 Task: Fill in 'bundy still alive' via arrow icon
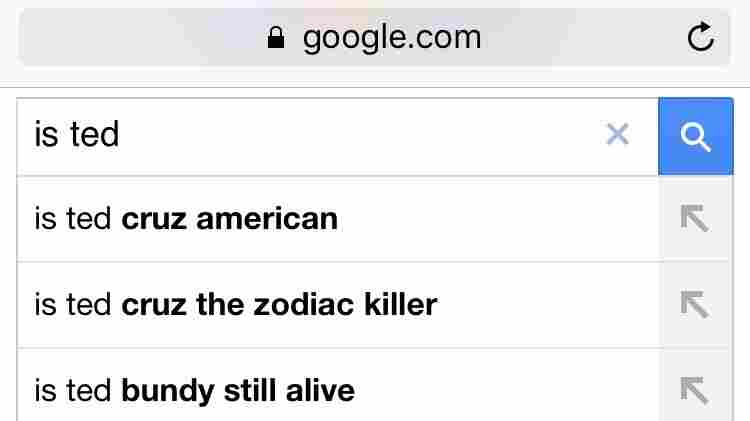tap(695, 390)
